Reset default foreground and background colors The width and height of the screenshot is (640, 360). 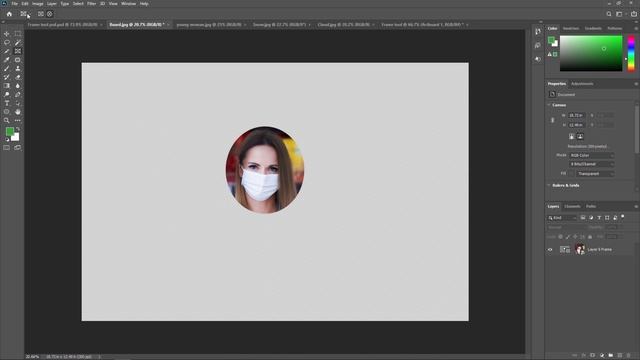7,140
